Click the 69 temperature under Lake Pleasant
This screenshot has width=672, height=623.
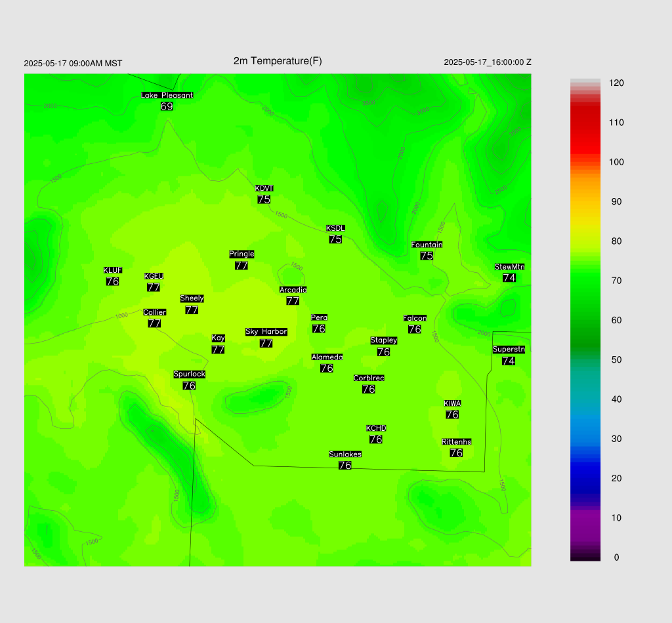[x=167, y=106]
